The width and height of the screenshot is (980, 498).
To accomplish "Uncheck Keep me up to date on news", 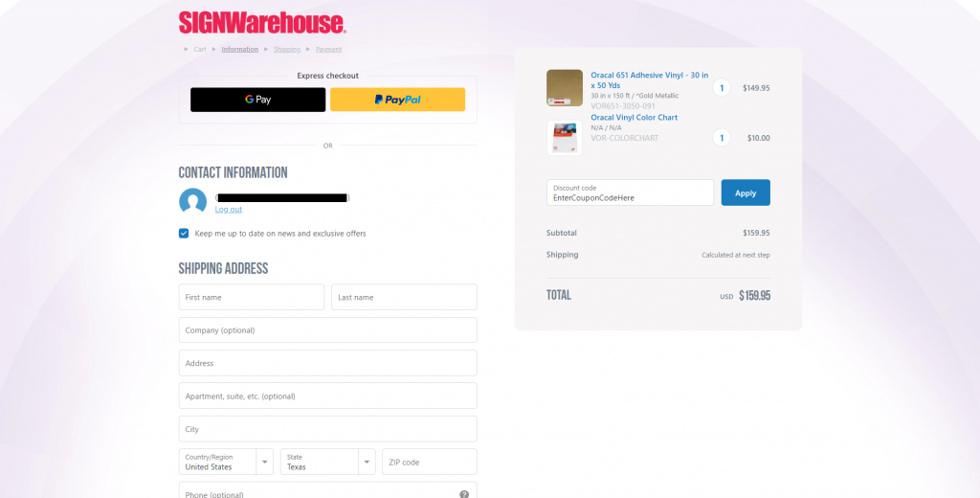I will click(x=184, y=234).
